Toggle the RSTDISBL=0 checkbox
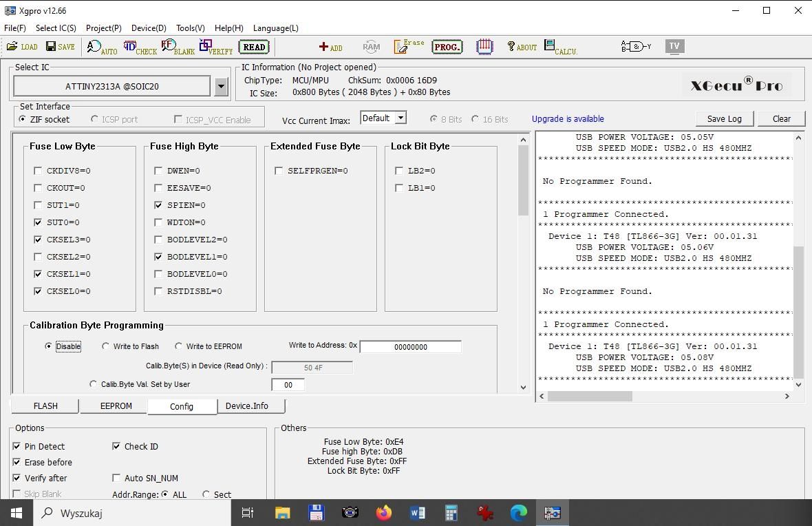The width and height of the screenshot is (812, 526). click(158, 291)
